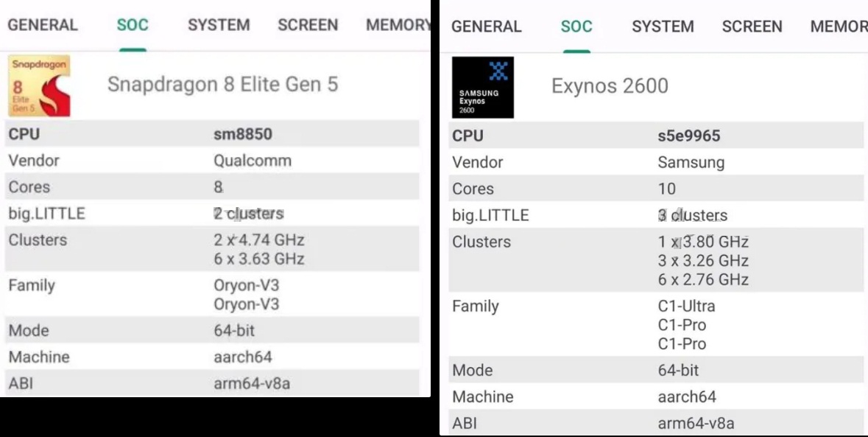Click the Exynos 2600 title text
Image resolution: width=868 pixels, height=437 pixels.
(x=610, y=86)
